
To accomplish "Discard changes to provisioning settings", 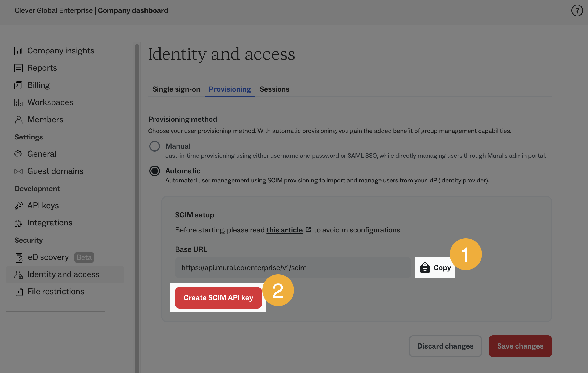I will click(x=445, y=346).
